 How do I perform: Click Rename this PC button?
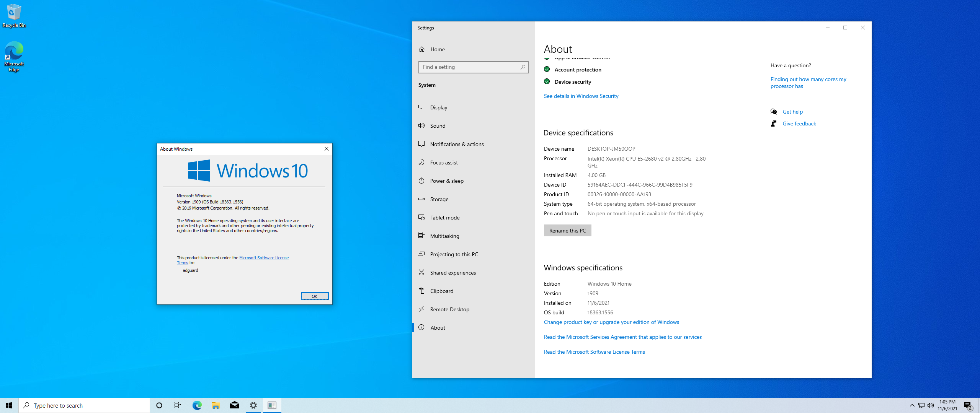[567, 231]
